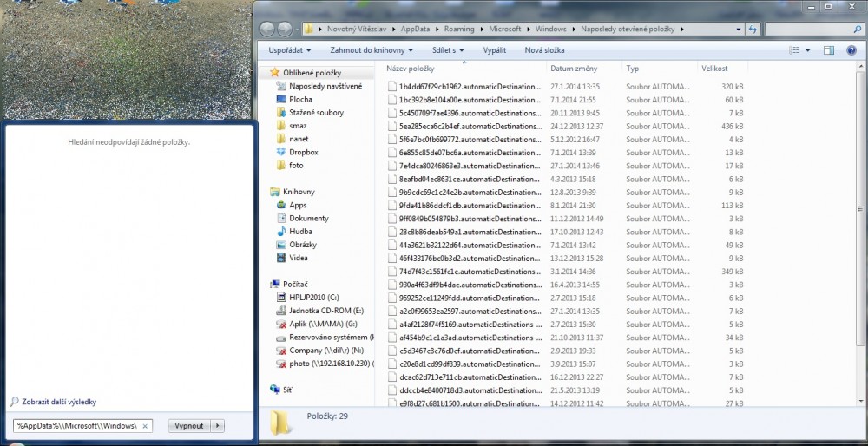Click Nová složka in the toolbar
This screenshot has width=868, height=446.
544,50
